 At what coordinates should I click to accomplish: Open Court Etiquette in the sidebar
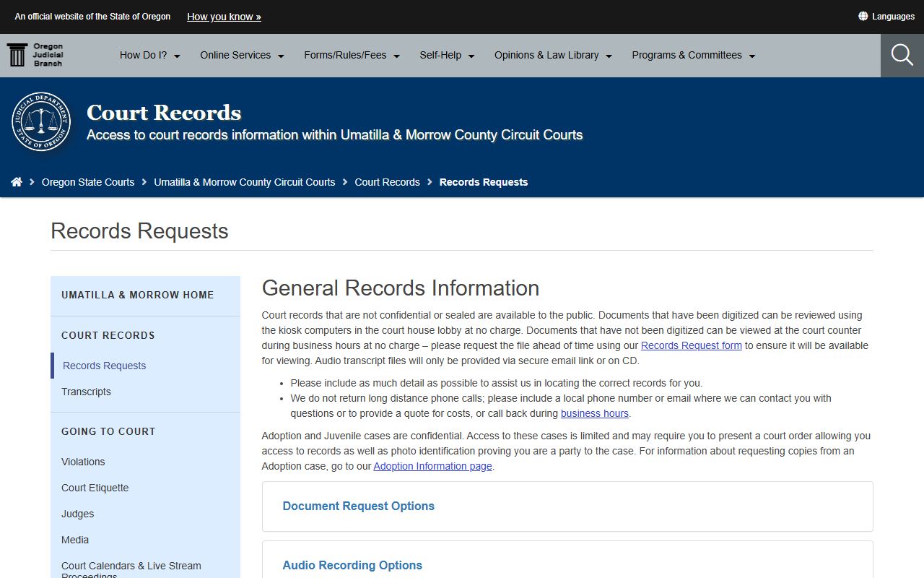tap(95, 488)
